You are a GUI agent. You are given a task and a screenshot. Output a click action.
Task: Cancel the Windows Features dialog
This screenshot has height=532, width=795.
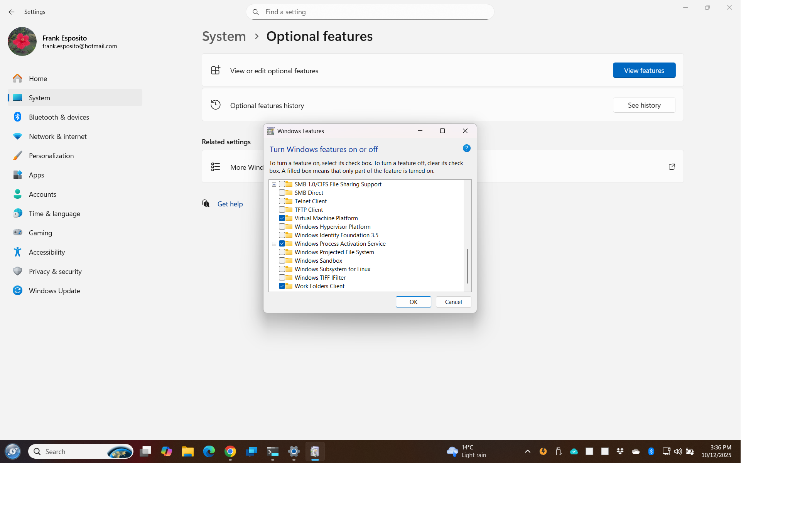coord(453,302)
